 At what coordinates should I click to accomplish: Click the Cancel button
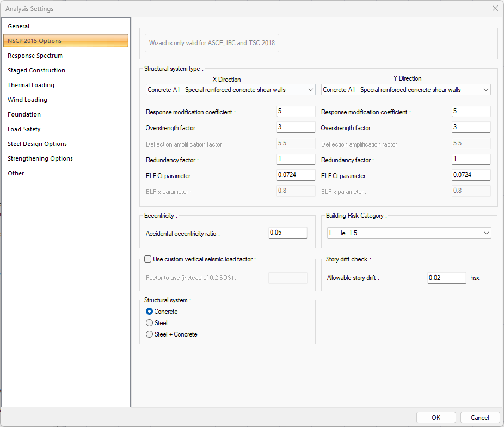tap(480, 418)
